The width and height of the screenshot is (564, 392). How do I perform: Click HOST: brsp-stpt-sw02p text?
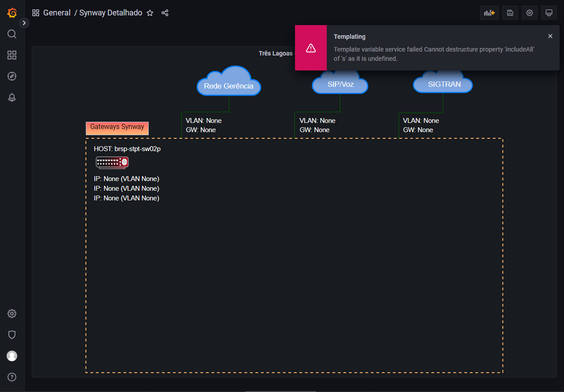[x=127, y=149]
